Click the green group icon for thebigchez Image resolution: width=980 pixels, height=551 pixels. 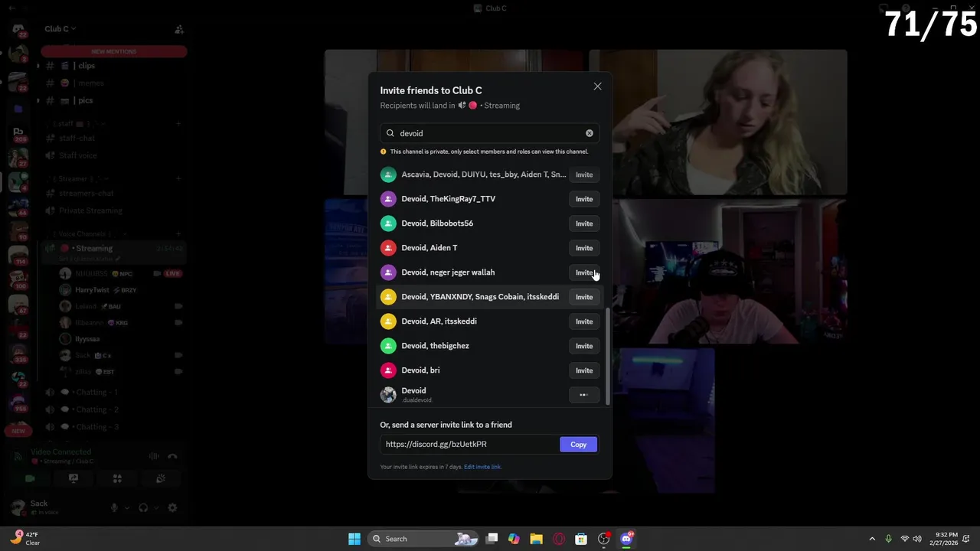coord(388,346)
